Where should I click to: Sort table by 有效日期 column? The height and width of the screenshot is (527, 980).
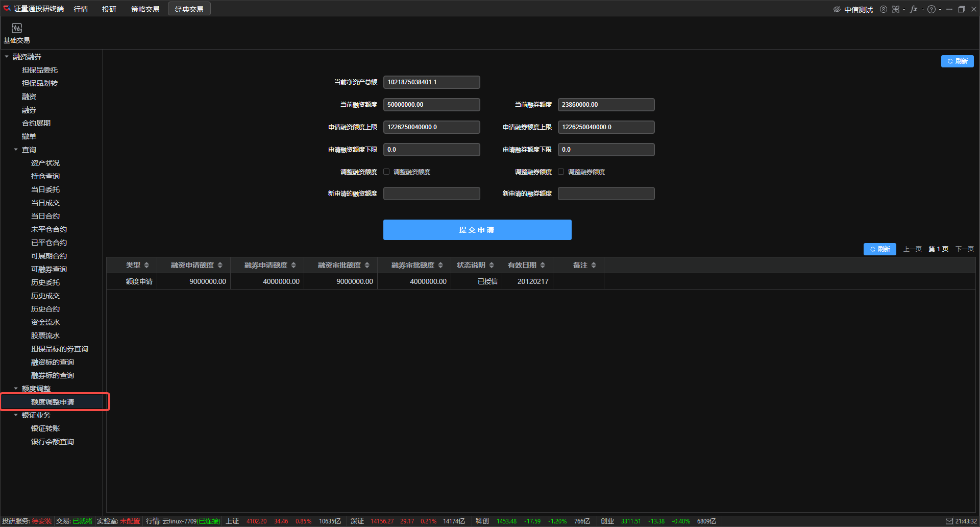tap(543, 265)
